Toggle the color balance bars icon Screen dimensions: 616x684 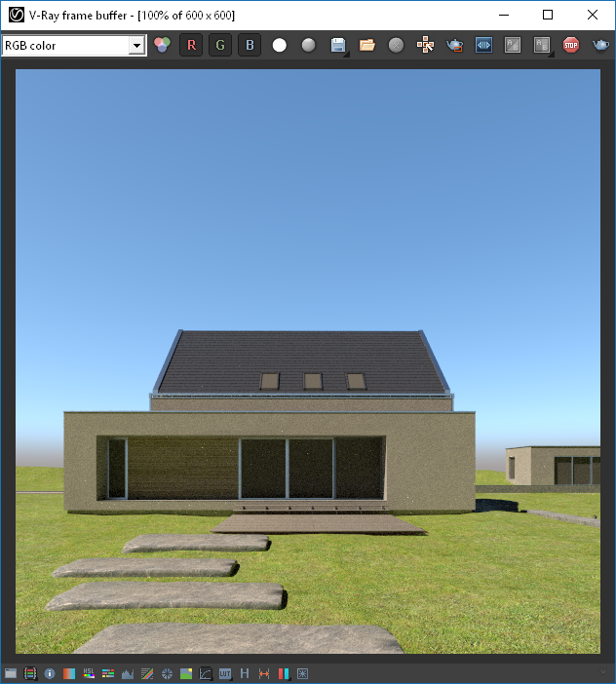[x=108, y=673]
